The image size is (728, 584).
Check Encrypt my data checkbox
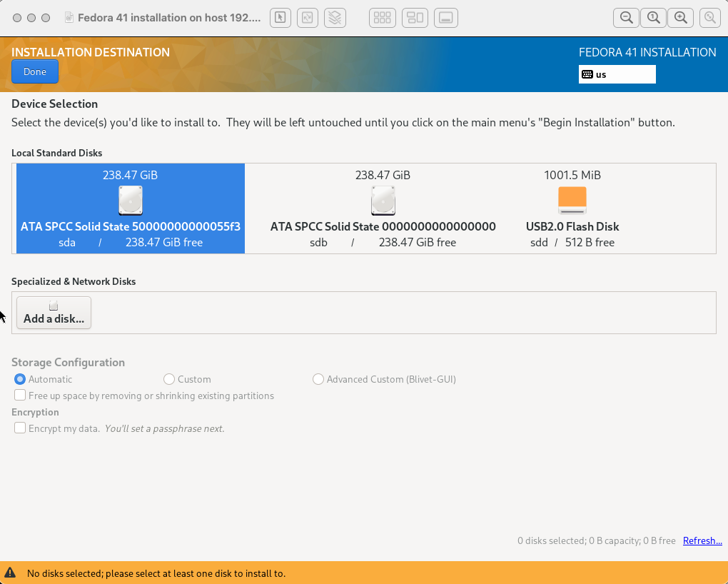[x=20, y=428]
